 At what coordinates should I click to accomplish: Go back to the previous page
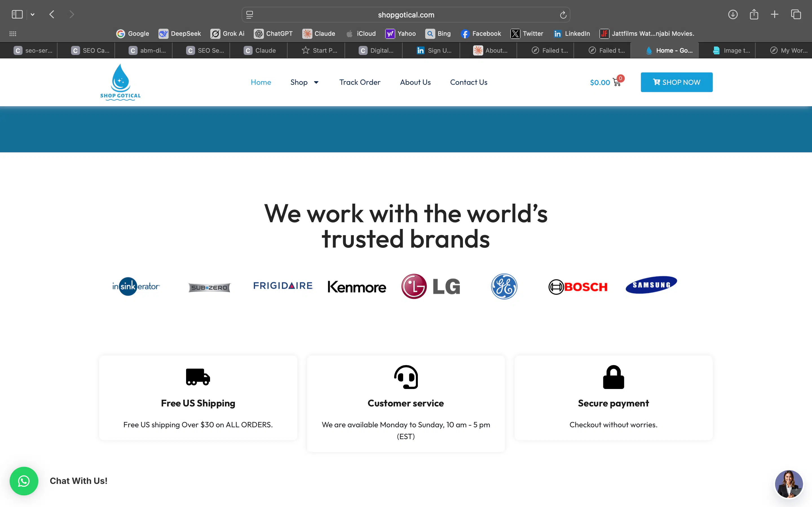coord(52,14)
